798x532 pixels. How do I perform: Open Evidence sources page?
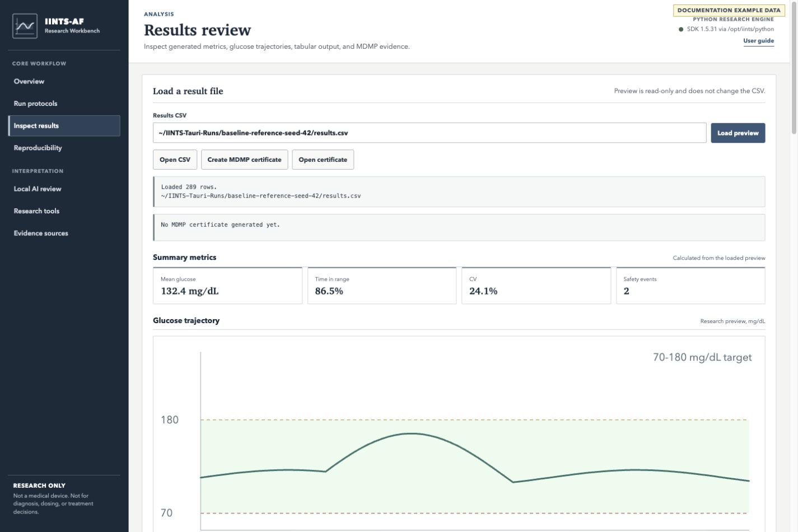click(x=64, y=233)
